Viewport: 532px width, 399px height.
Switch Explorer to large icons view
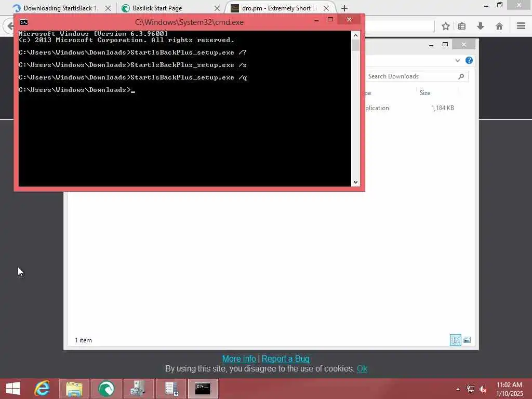pos(467,340)
